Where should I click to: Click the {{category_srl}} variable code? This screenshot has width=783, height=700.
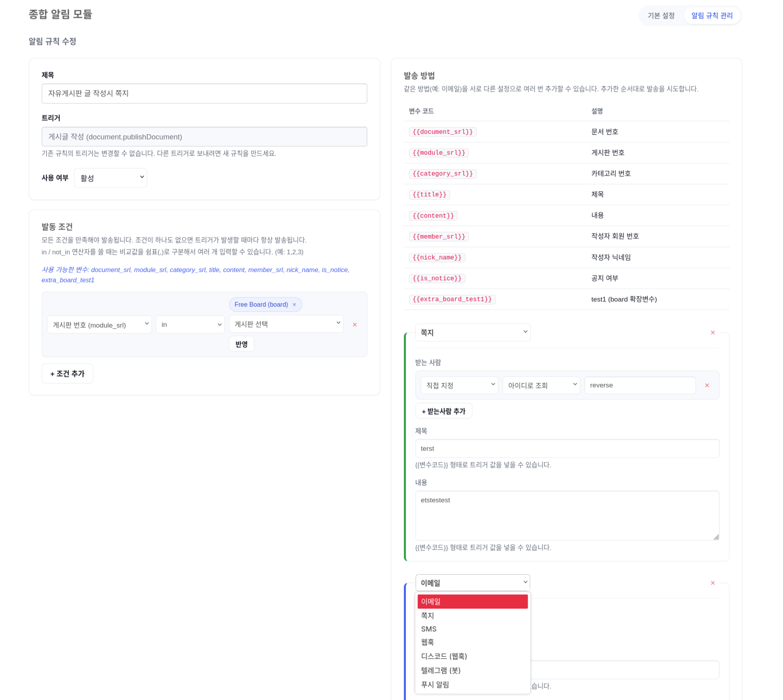[442, 174]
